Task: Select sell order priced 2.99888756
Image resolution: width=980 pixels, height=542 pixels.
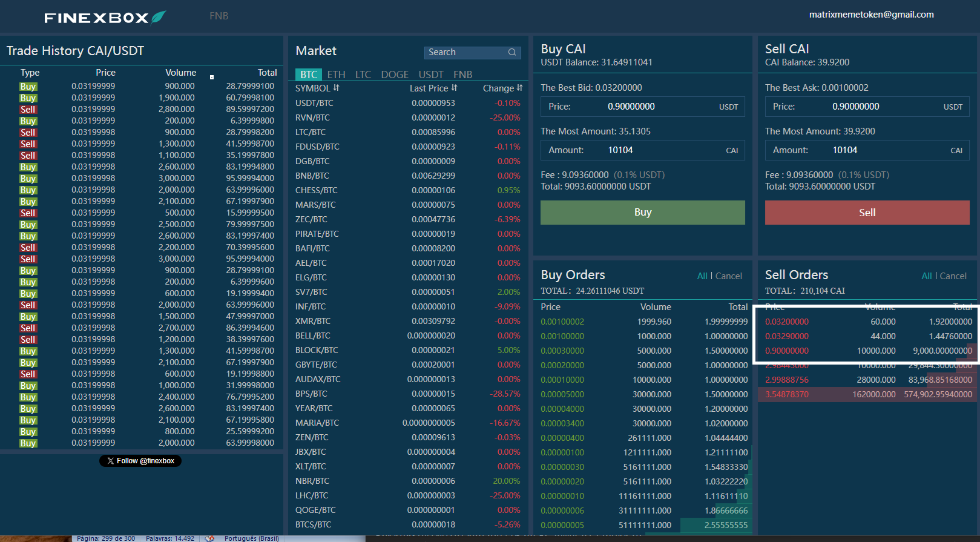Action: [x=869, y=380]
